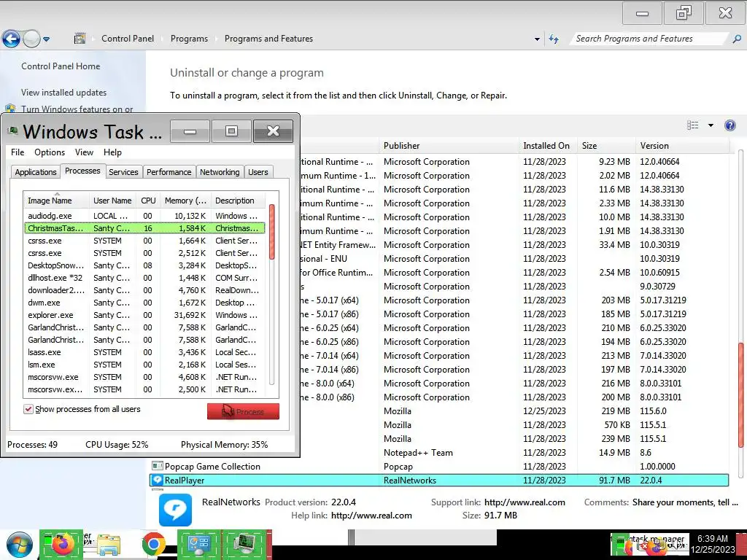
Task: Click the forward arrow in Control Panel
Action: (x=31, y=39)
